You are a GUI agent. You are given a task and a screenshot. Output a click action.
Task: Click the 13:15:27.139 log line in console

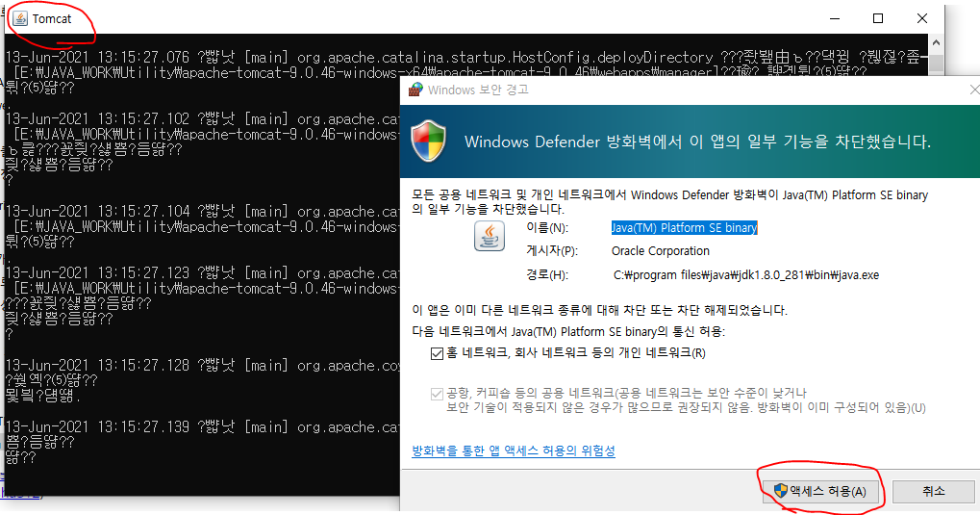tap(202, 427)
